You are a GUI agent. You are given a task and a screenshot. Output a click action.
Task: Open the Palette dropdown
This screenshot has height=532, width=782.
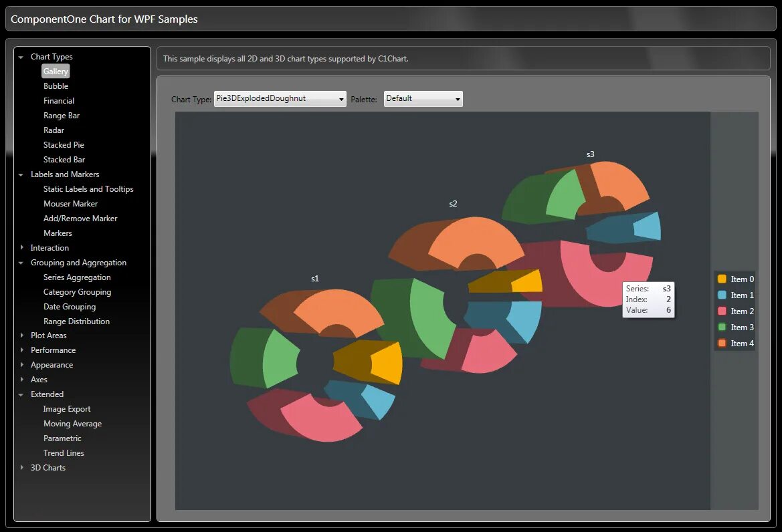click(x=423, y=99)
